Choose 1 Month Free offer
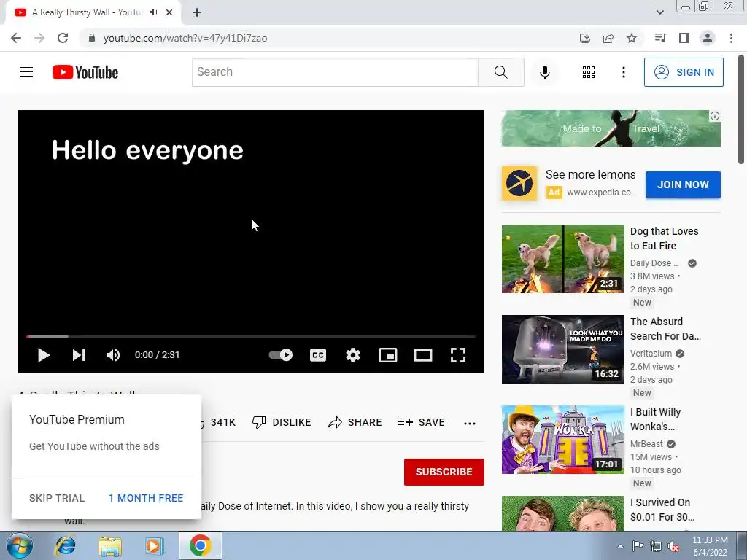The width and height of the screenshot is (747, 560). tap(146, 498)
